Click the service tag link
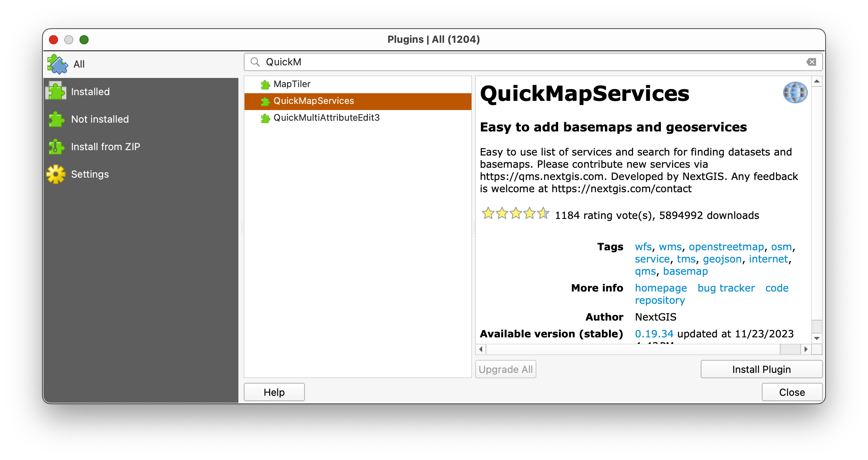 (652, 259)
